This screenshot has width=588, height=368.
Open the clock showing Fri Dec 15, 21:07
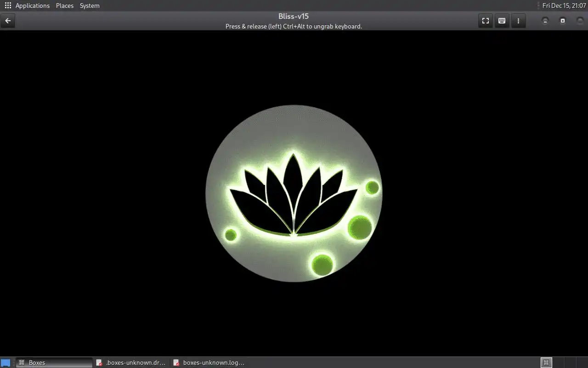point(564,6)
